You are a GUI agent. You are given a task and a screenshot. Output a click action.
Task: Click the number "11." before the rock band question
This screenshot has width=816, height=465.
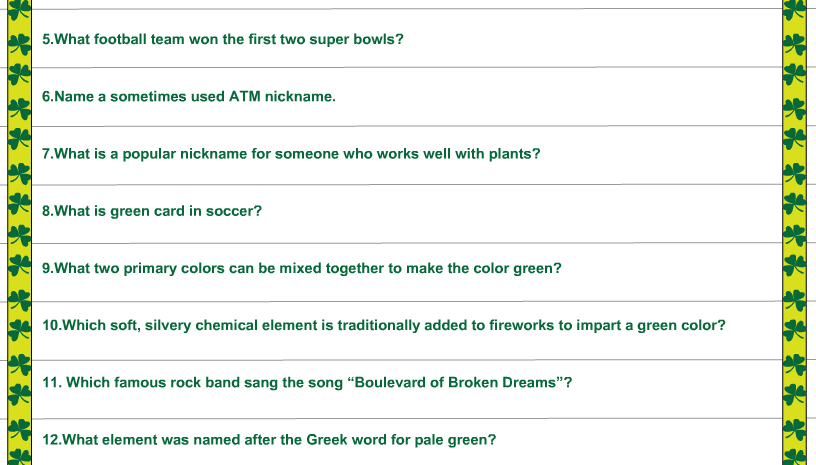52,383
